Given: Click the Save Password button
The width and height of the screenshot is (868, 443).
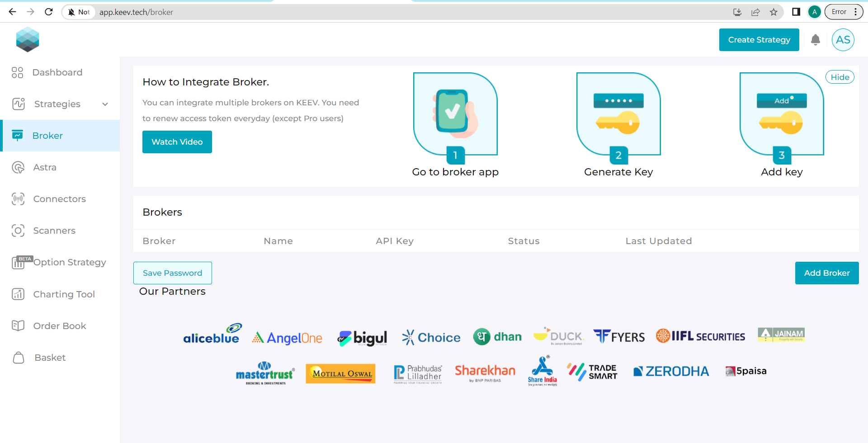Looking at the screenshot, I should (x=172, y=273).
